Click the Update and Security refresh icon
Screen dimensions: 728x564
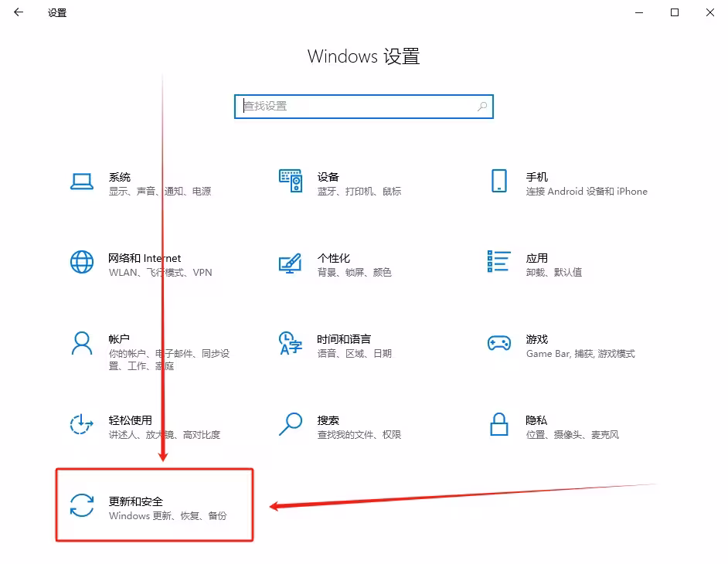[82, 505]
